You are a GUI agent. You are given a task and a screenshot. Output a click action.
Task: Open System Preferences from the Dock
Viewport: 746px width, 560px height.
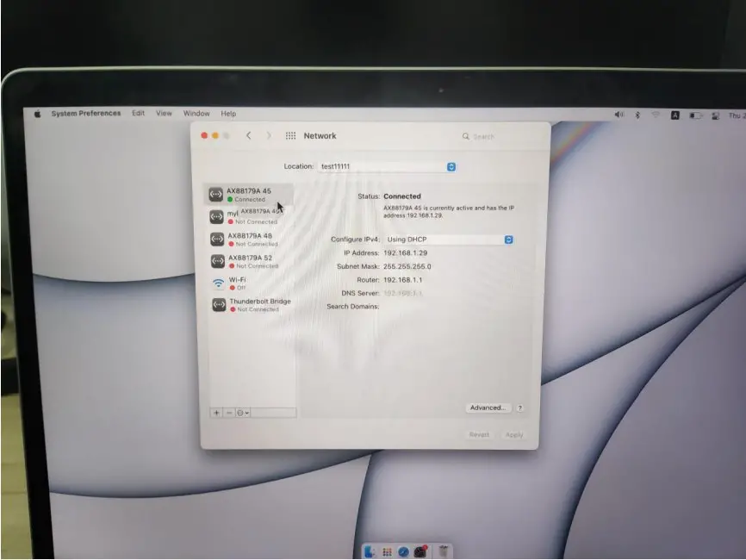click(420, 551)
